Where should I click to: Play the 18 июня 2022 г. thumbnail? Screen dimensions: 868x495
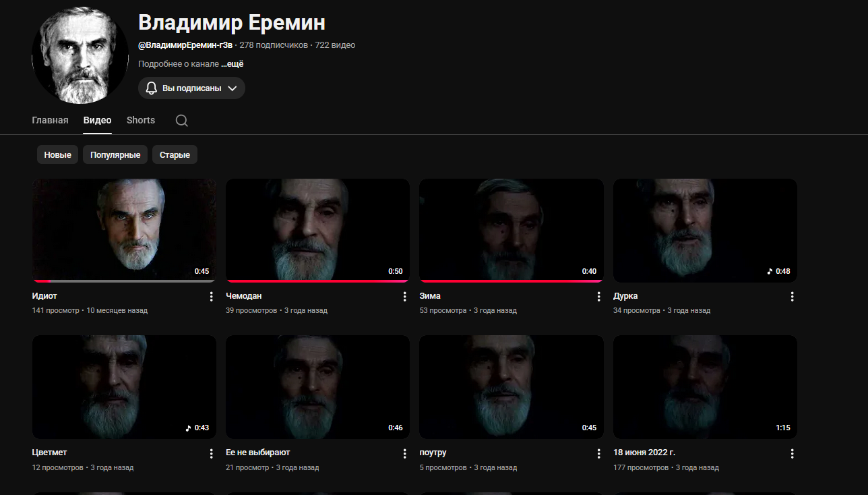click(x=705, y=387)
